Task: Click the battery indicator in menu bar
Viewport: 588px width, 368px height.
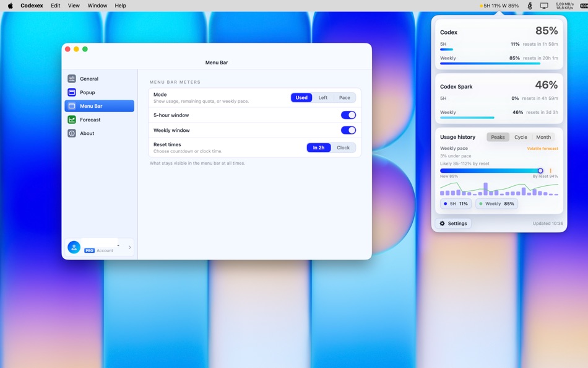Action: (x=584, y=6)
